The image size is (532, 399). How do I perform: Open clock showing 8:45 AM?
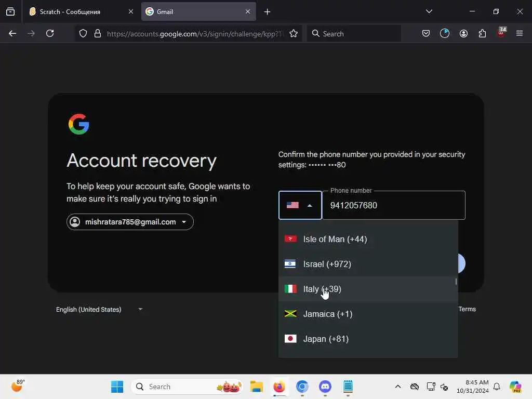(473, 387)
